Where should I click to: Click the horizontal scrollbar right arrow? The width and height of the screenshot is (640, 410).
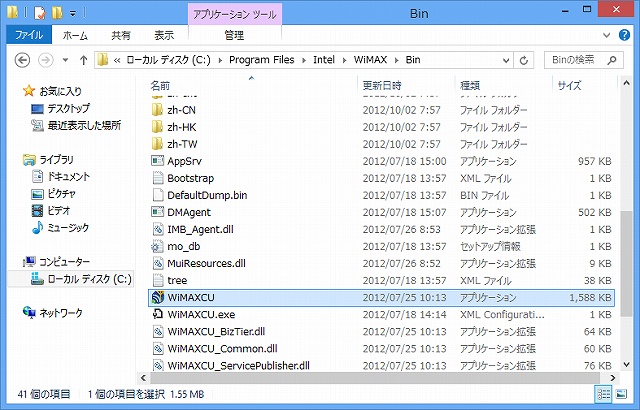[612, 378]
